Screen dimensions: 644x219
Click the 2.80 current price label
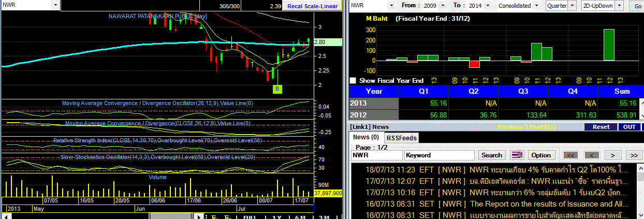pos(327,42)
